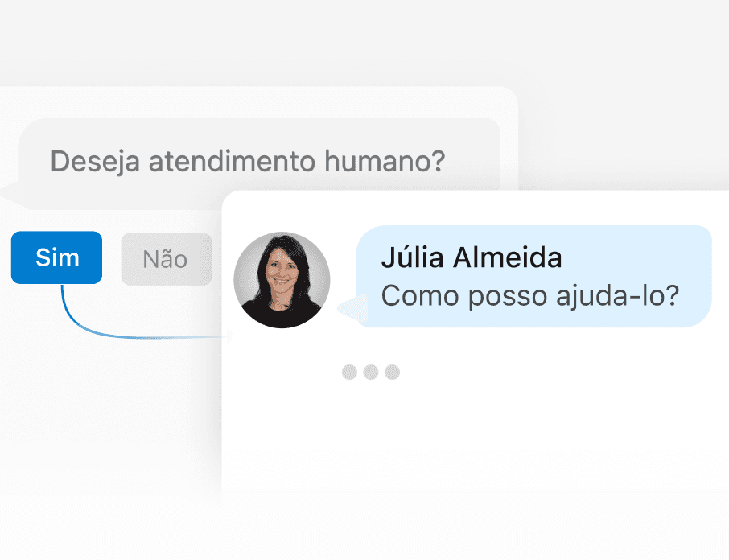
Task: Click the typing indicator animation area
Action: point(370,372)
